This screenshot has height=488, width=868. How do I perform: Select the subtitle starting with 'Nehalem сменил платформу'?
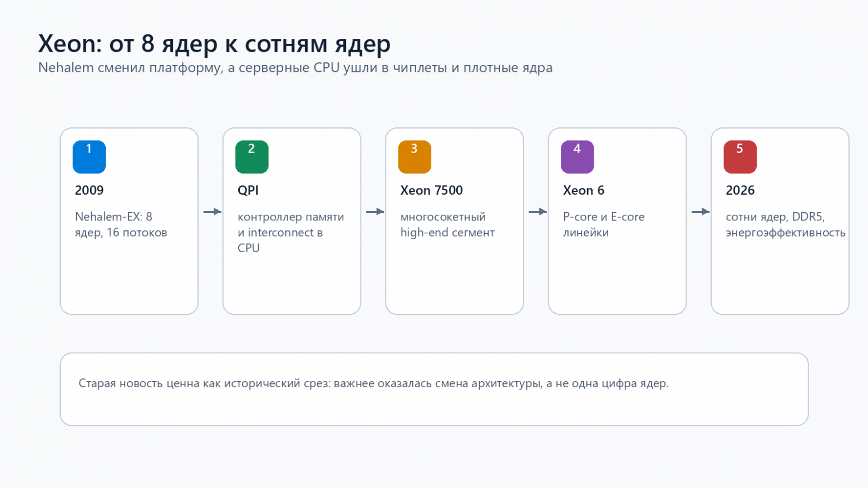click(x=295, y=68)
